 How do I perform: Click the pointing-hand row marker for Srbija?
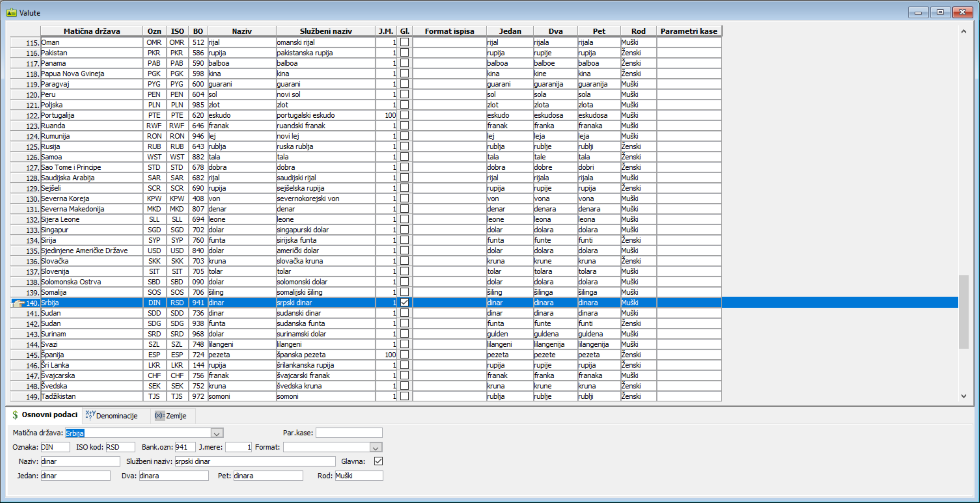click(x=18, y=303)
